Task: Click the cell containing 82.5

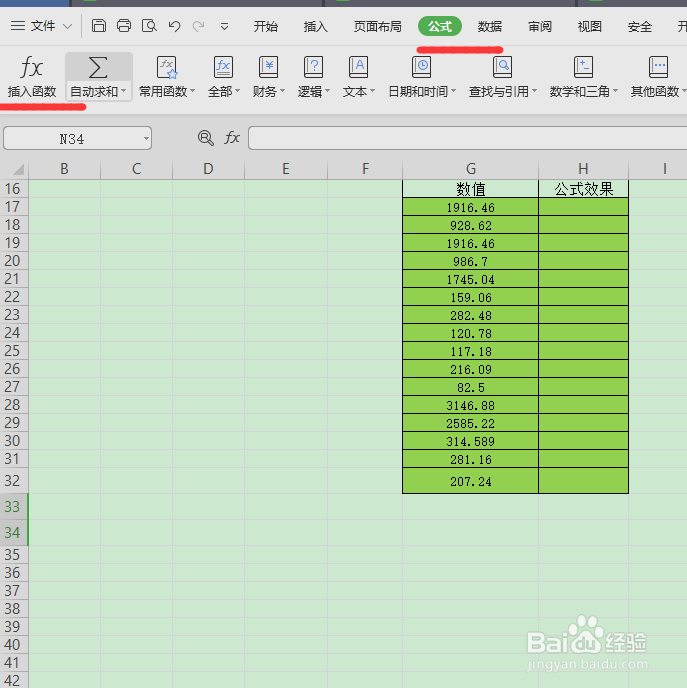Action: (x=470, y=387)
